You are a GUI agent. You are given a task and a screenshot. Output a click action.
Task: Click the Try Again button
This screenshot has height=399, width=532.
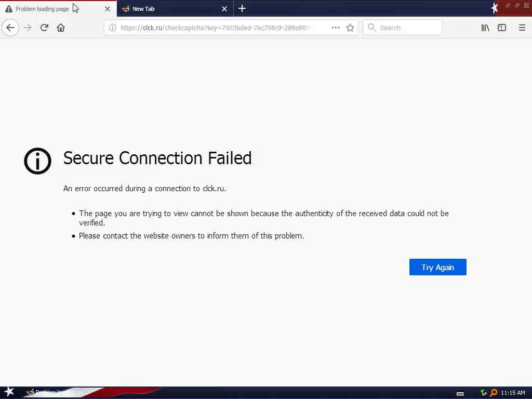coord(437,267)
